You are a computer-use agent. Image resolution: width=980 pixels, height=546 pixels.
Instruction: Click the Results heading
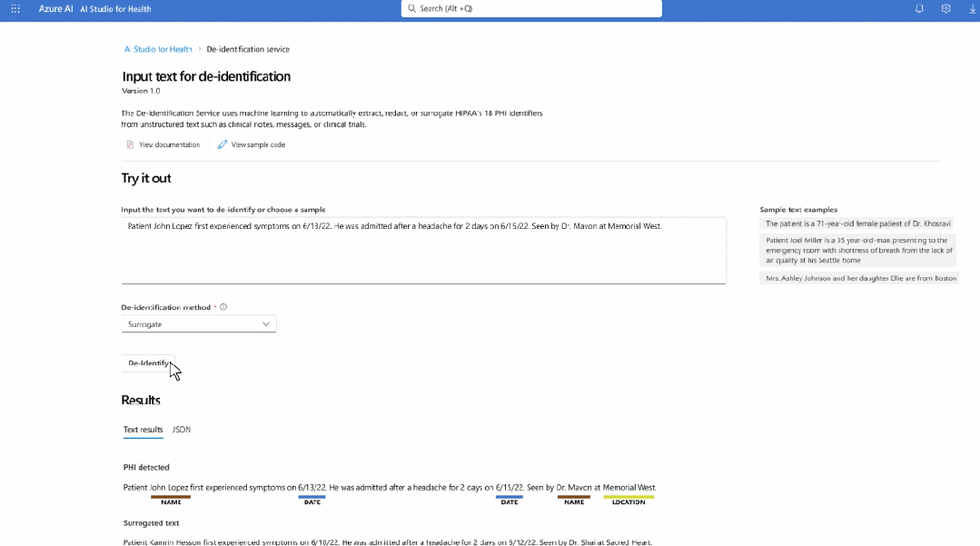141,401
